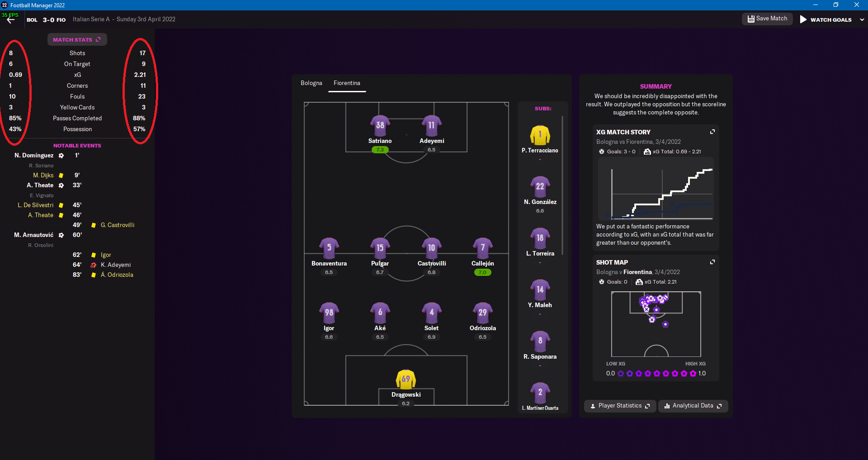Play Watch Goals highlights

(x=826, y=19)
